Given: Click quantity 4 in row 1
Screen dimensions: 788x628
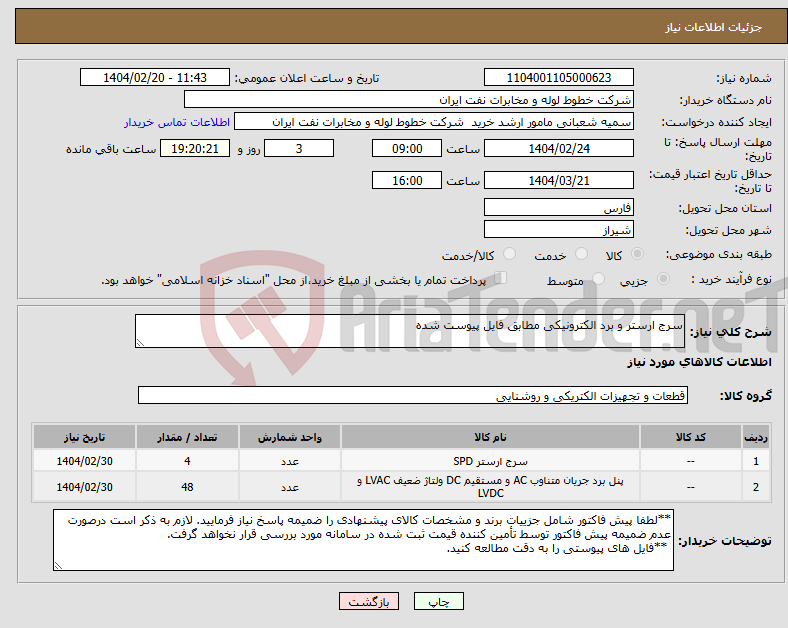Looking at the screenshot, I should [187, 461].
